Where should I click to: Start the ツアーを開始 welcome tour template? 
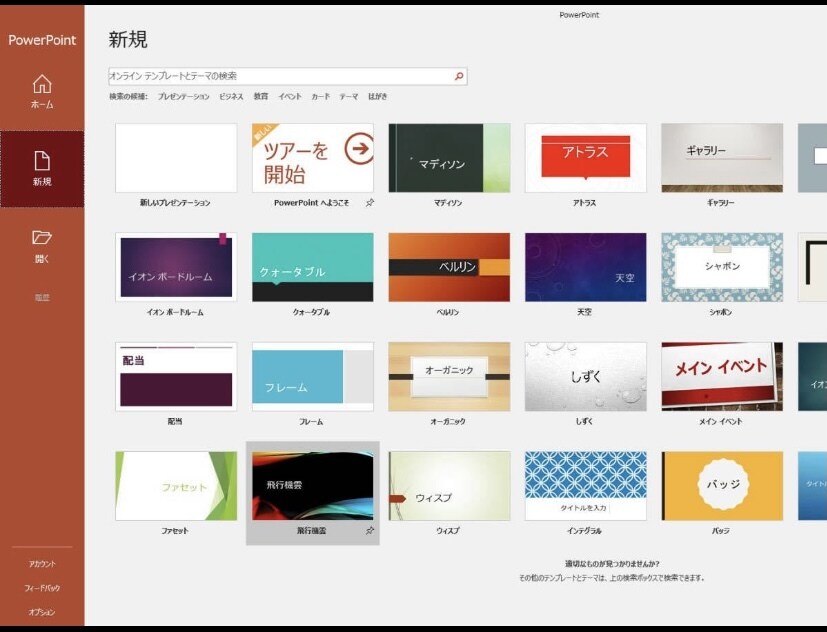(x=313, y=158)
